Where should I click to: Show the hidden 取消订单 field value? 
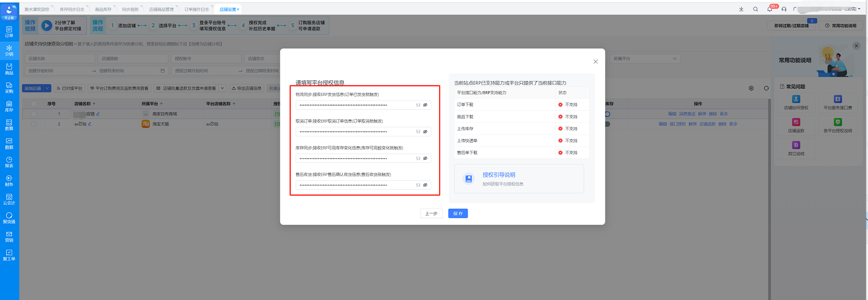pyautogui.click(x=425, y=132)
